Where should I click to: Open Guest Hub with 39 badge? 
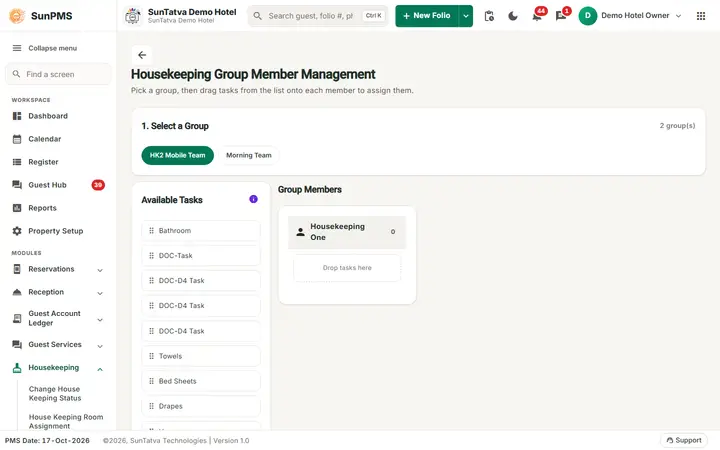(58, 185)
